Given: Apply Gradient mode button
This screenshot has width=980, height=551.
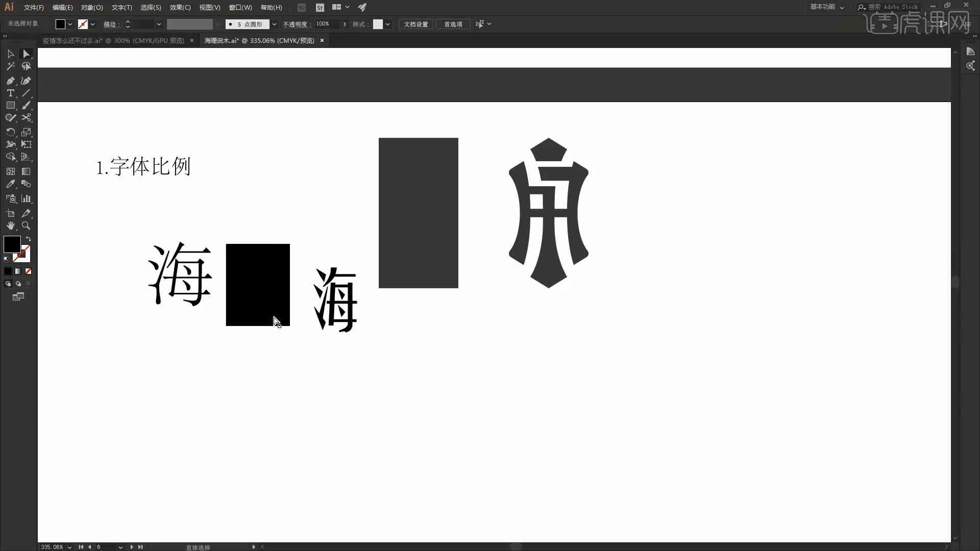Looking at the screenshot, I should point(18,271).
